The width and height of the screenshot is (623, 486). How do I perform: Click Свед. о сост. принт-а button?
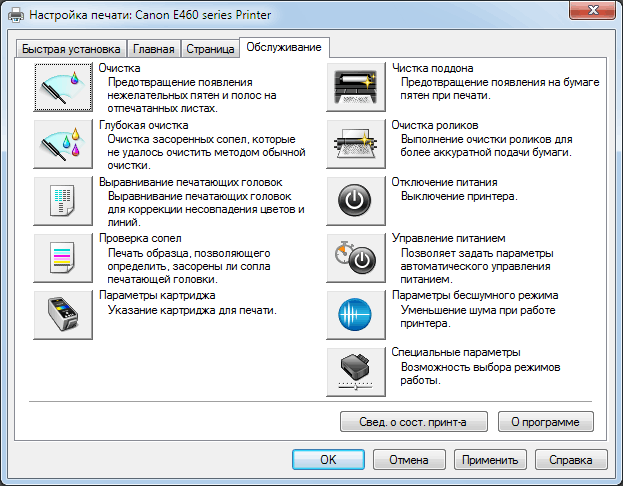[414, 422]
